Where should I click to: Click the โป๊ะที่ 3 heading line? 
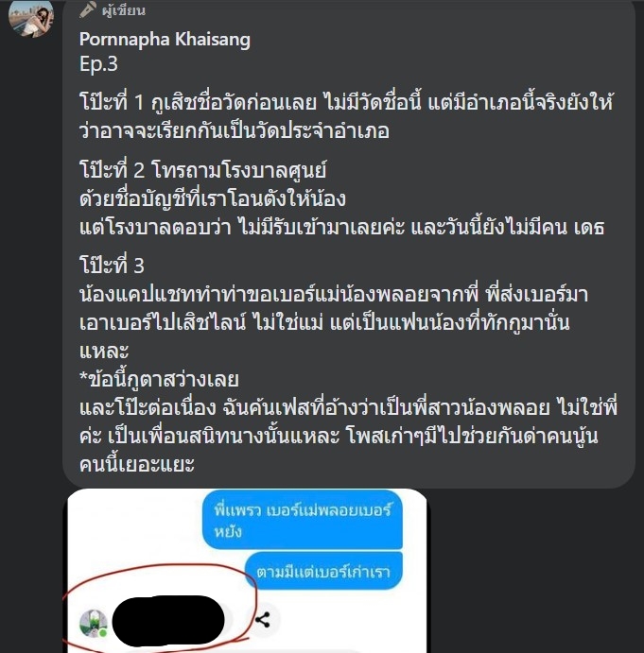[112, 266]
